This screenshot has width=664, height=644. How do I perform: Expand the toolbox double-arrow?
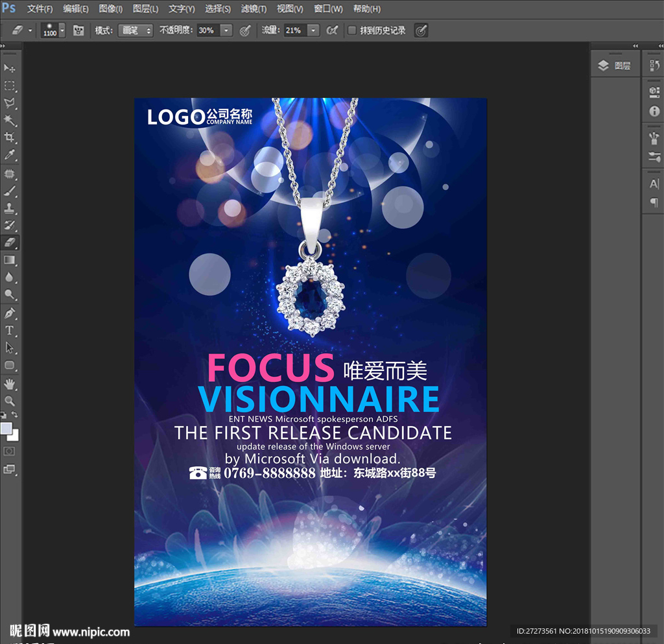[x=3, y=45]
